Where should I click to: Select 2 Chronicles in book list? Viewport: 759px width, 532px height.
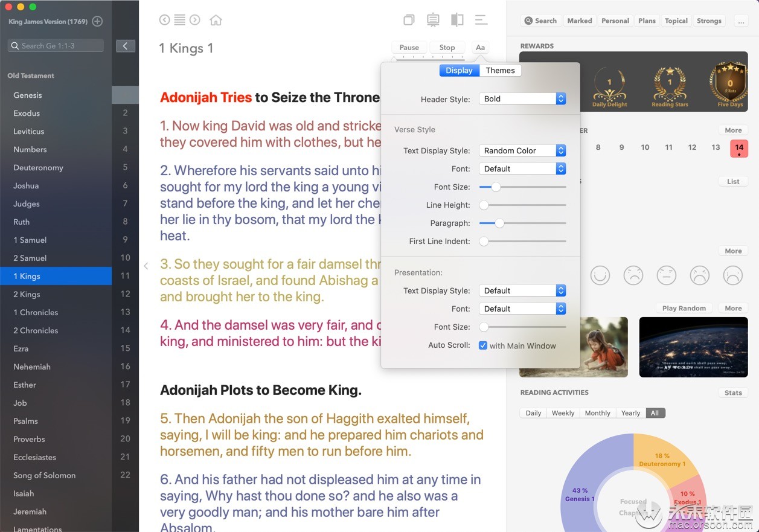pyautogui.click(x=56, y=330)
